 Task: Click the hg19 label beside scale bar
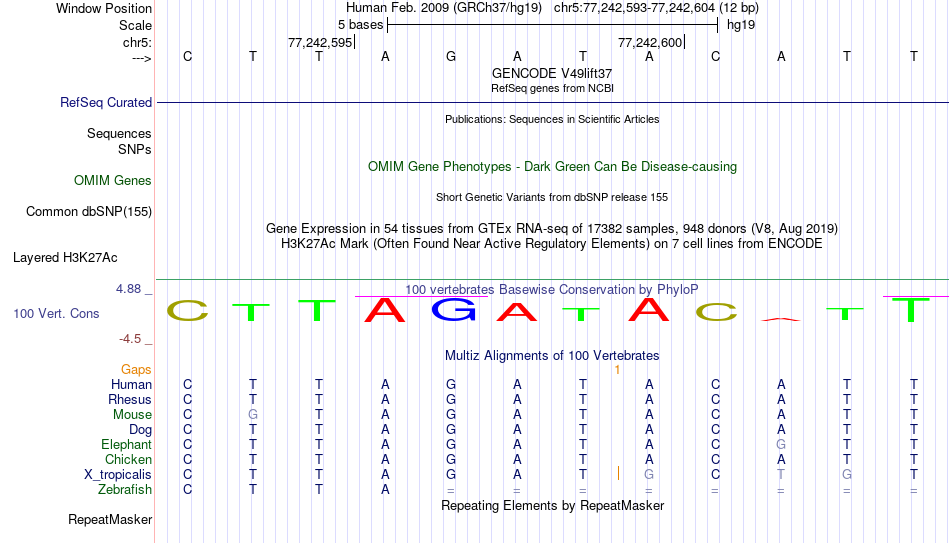(741, 25)
